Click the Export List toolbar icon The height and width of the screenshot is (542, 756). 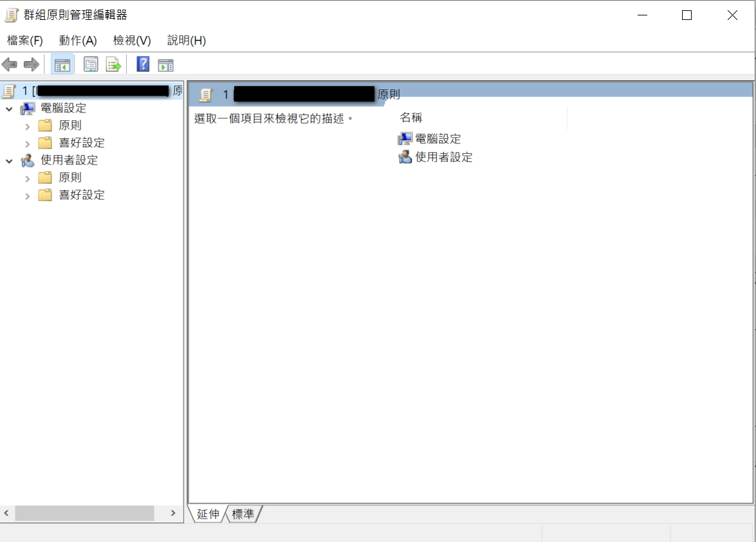pos(114,64)
